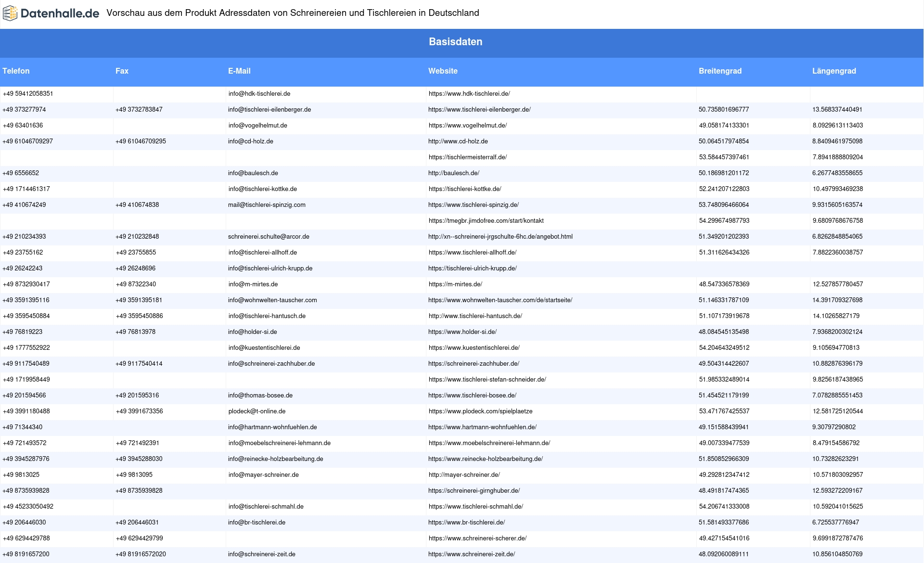Click the E-Mail column header

coord(239,71)
